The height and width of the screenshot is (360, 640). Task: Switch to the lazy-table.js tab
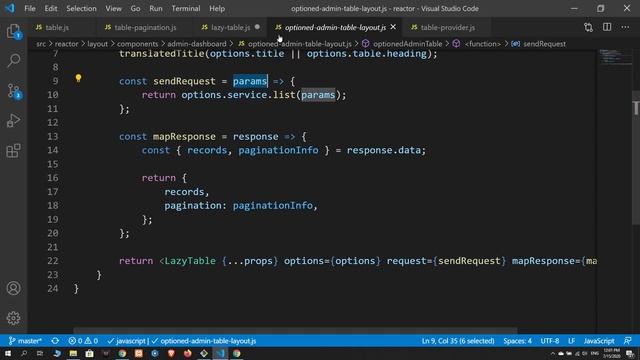(231, 27)
